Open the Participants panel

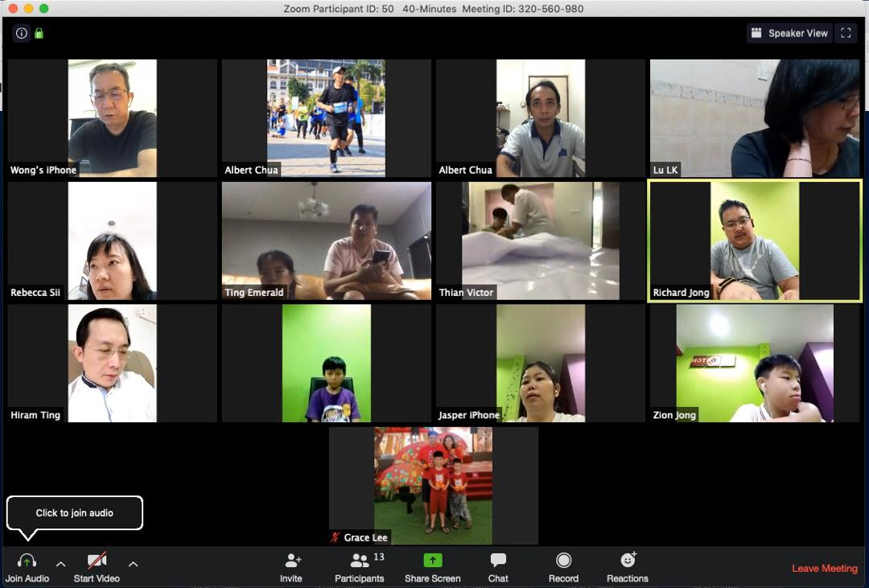[360, 561]
